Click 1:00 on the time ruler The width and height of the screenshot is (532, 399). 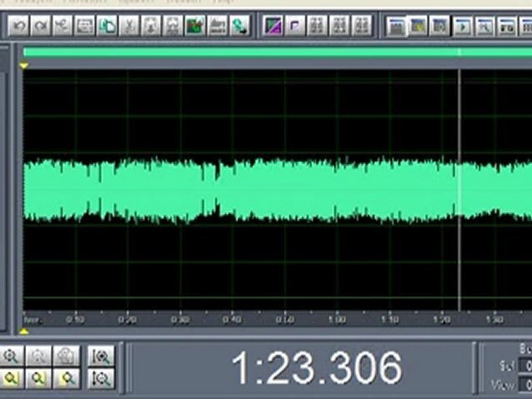[337, 320]
